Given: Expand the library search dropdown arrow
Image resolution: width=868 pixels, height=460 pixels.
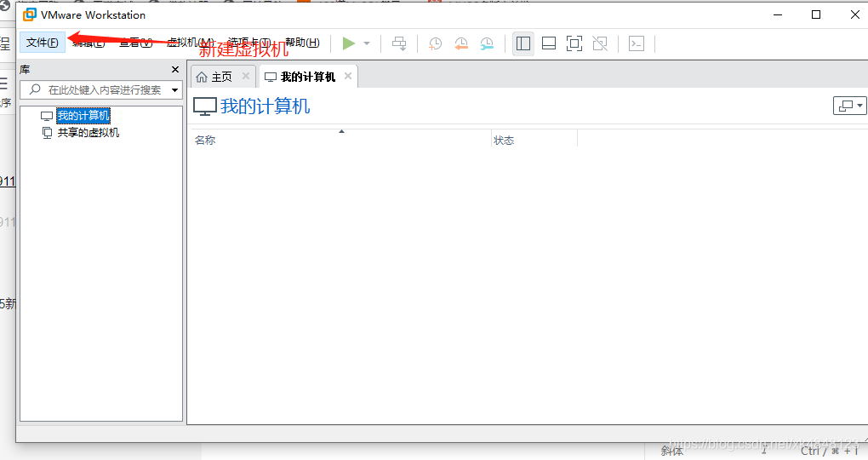Looking at the screenshot, I should pyautogui.click(x=175, y=89).
